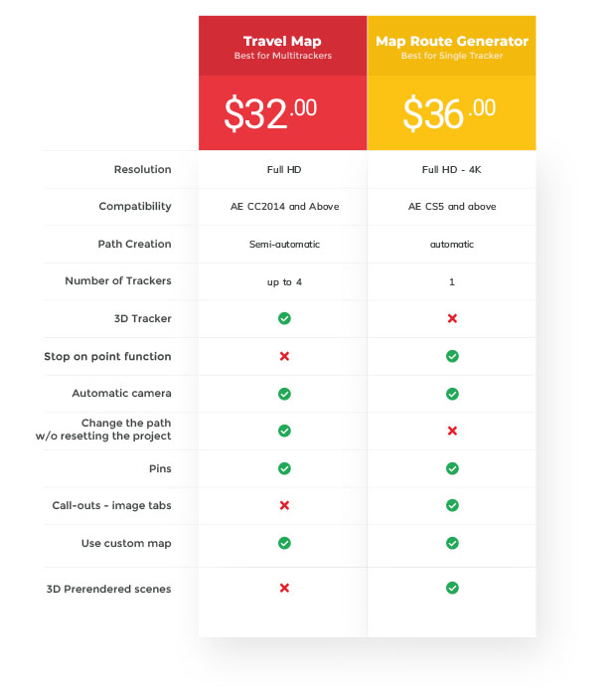Click Map Route Generator 3D Tracker red cross
Image resolution: width=616 pixels, height=700 pixels.
[x=452, y=318]
